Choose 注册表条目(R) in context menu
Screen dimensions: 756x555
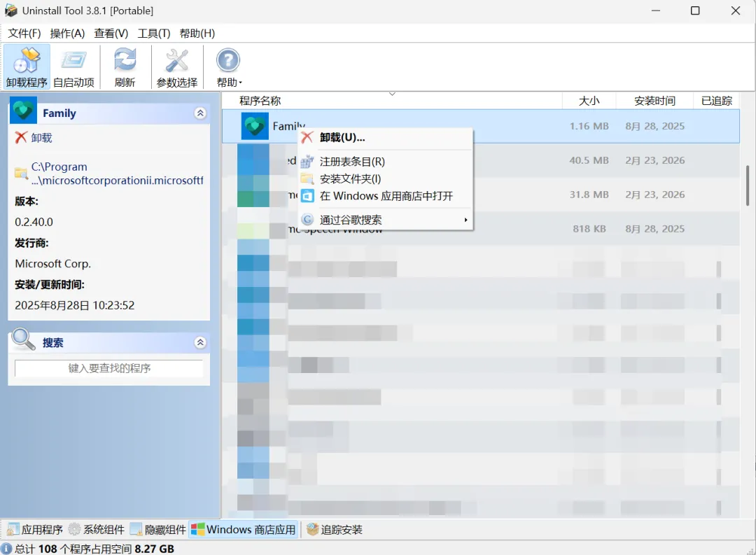pos(385,162)
